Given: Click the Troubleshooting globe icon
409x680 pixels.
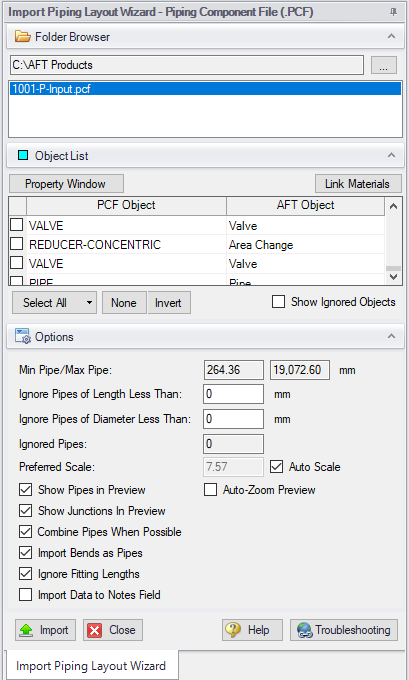Looking at the screenshot, I should (x=304, y=630).
